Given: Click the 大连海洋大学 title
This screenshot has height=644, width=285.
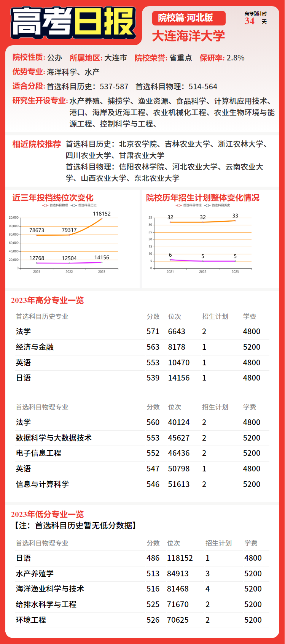Looking at the screenshot, I should [x=188, y=36].
